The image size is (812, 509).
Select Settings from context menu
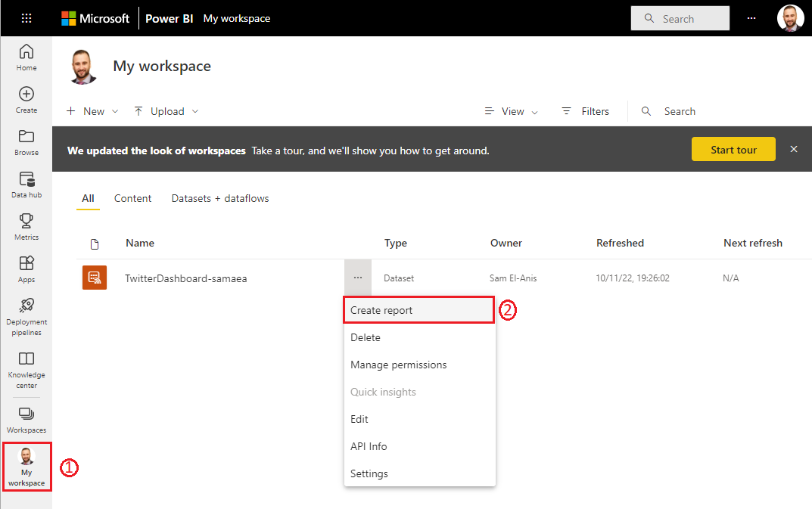(x=419, y=473)
